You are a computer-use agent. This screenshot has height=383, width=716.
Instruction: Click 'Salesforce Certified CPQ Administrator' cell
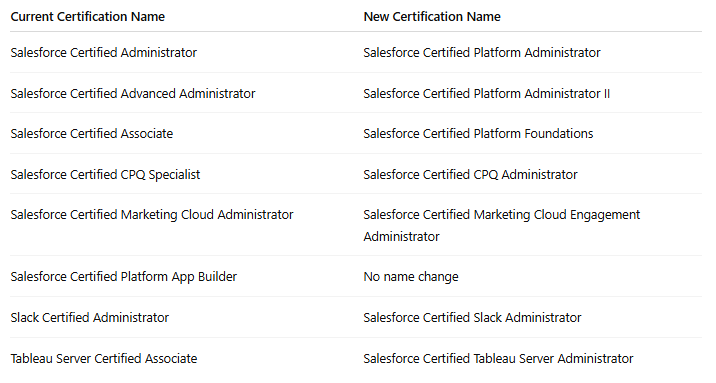[x=470, y=175]
